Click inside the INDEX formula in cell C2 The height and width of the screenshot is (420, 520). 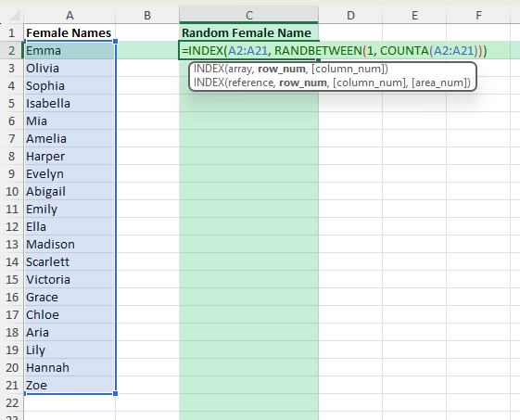point(335,51)
